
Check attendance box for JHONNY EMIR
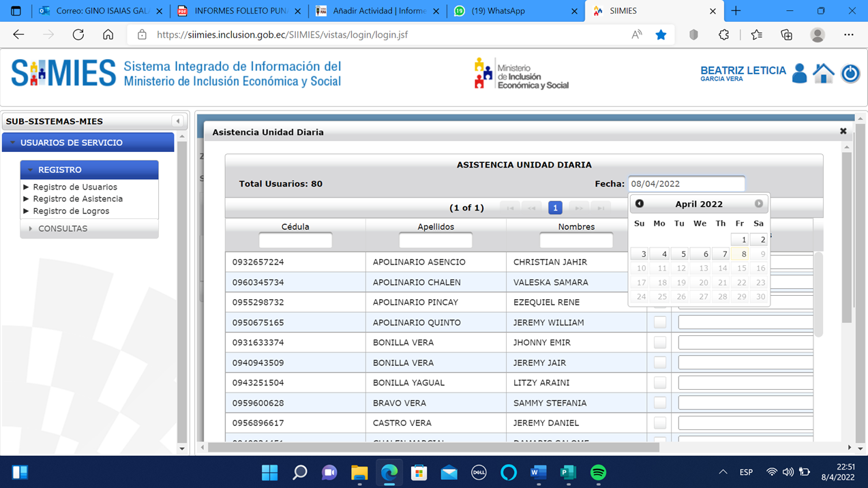(659, 342)
